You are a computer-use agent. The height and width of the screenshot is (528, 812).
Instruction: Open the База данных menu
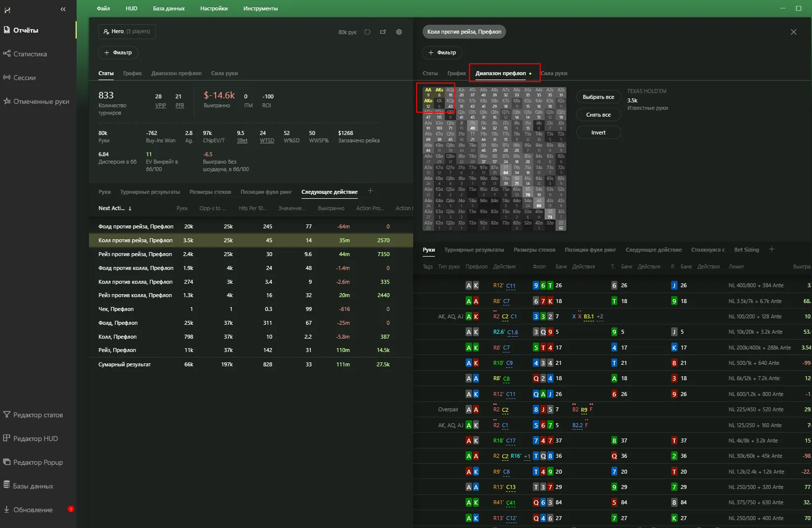169,8
